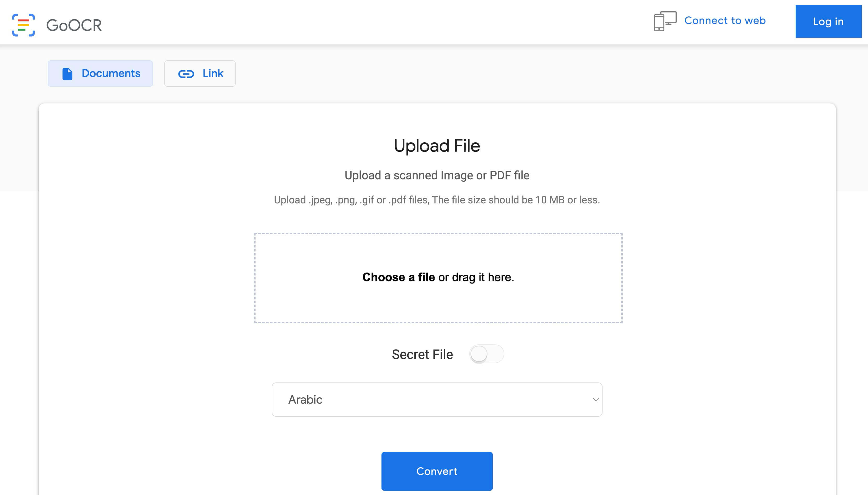Click the Upload File heading
Viewport: 868px width, 495px height.
(437, 146)
